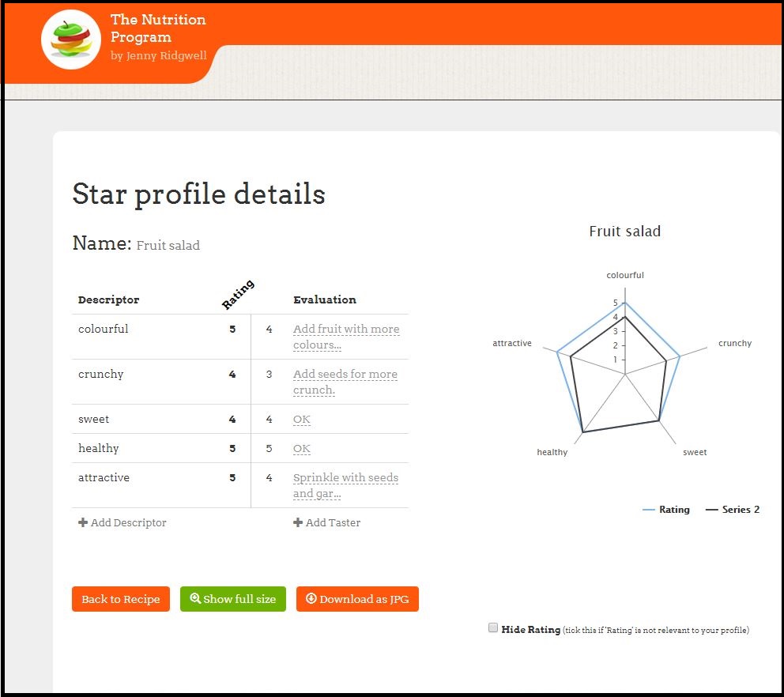Click the Fruit salad radar chart

624,371
